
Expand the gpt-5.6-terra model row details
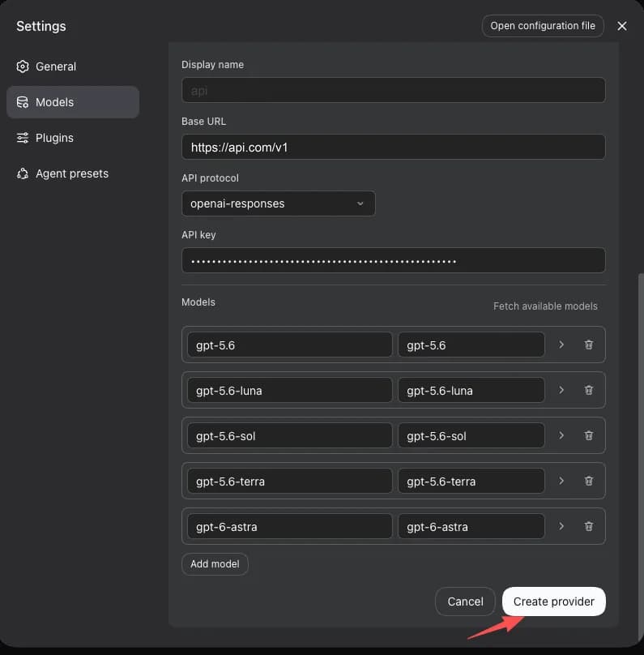561,481
